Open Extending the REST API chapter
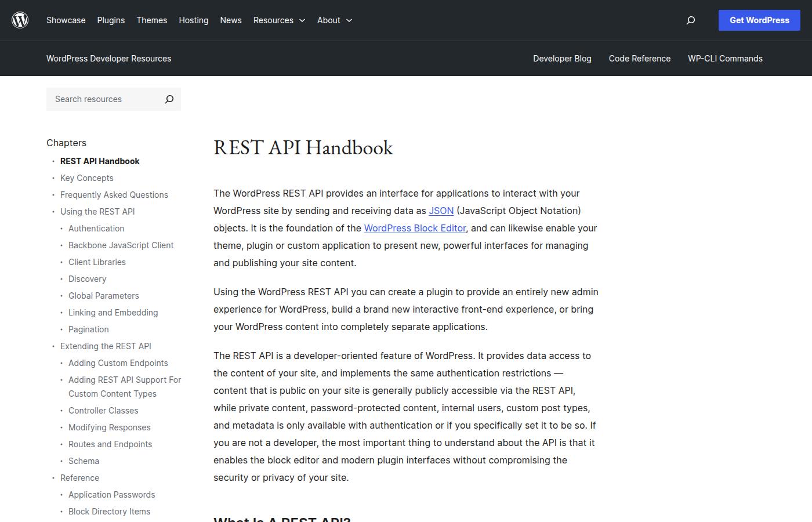The height and width of the screenshot is (522, 812). pos(106,346)
